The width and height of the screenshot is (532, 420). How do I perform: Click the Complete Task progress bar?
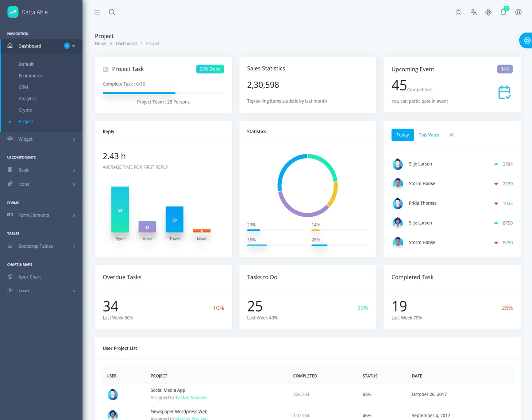163,93
